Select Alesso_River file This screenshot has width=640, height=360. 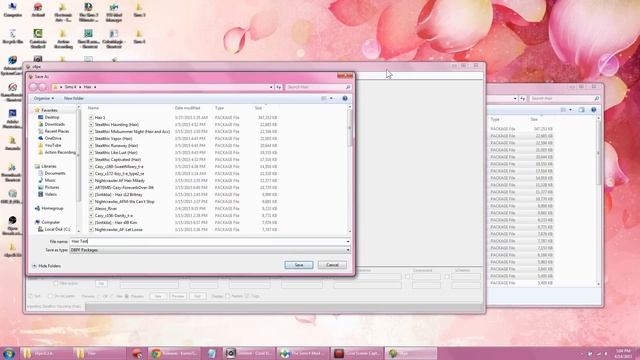click(x=105, y=209)
